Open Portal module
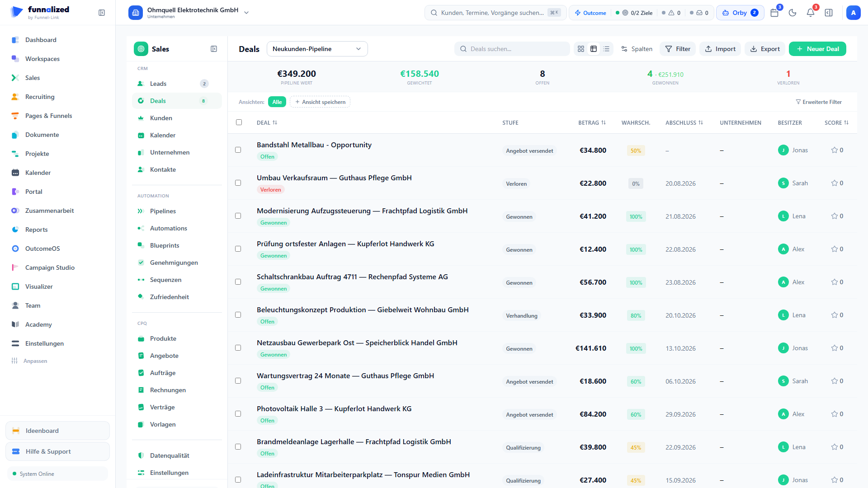 pyautogui.click(x=58, y=192)
